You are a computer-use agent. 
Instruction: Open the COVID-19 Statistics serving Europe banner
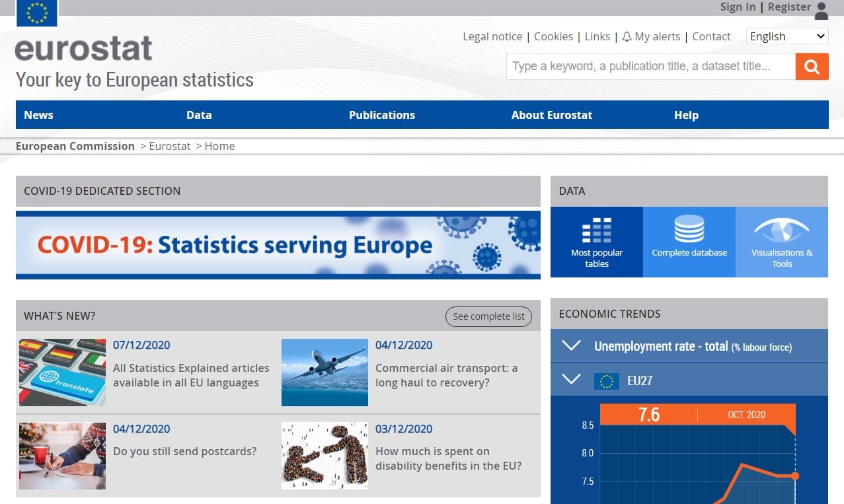click(278, 244)
